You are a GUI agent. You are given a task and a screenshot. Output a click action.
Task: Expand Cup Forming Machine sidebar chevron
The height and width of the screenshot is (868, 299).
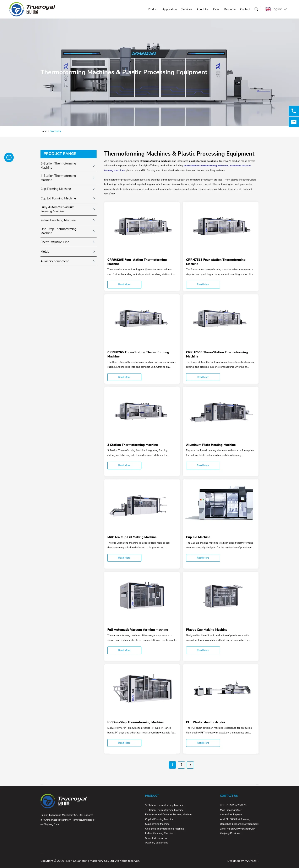point(94,189)
